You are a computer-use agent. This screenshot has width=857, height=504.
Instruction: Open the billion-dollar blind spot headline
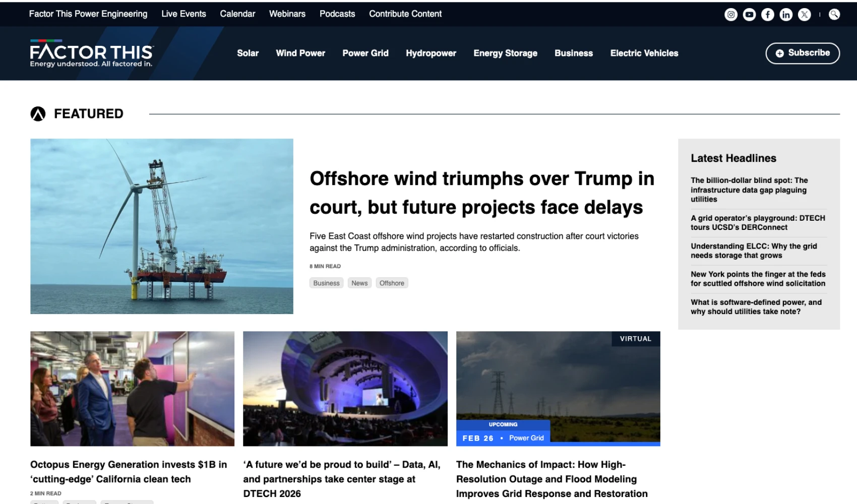(x=749, y=190)
